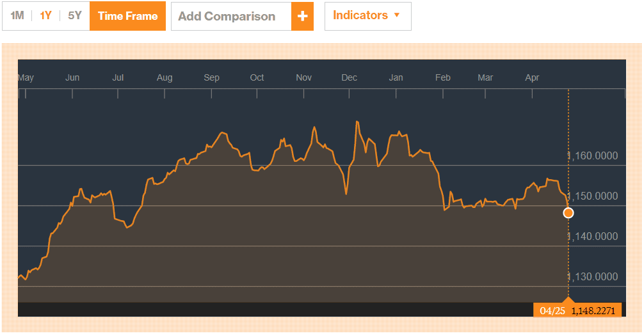Click the Aug month label
The image size is (644, 334).
(x=165, y=77)
